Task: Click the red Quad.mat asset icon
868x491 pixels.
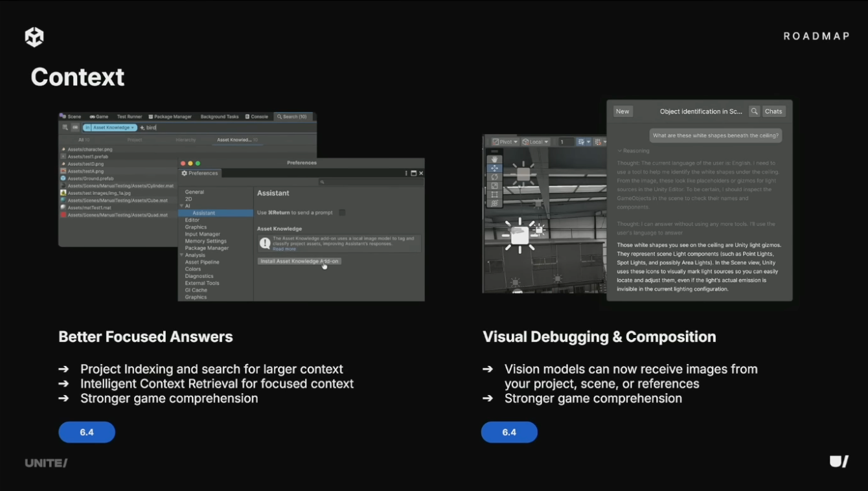Action: [x=63, y=214]
